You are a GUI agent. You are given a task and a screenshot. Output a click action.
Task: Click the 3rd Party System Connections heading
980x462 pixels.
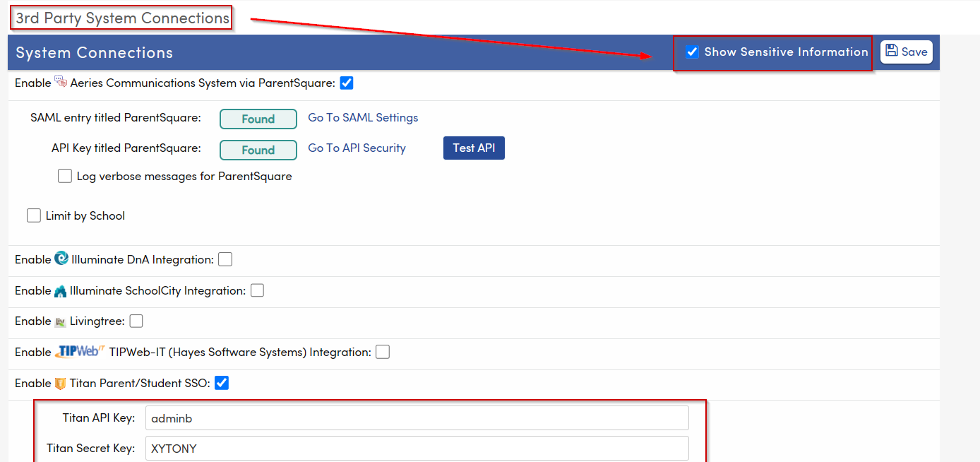[123, 18]
